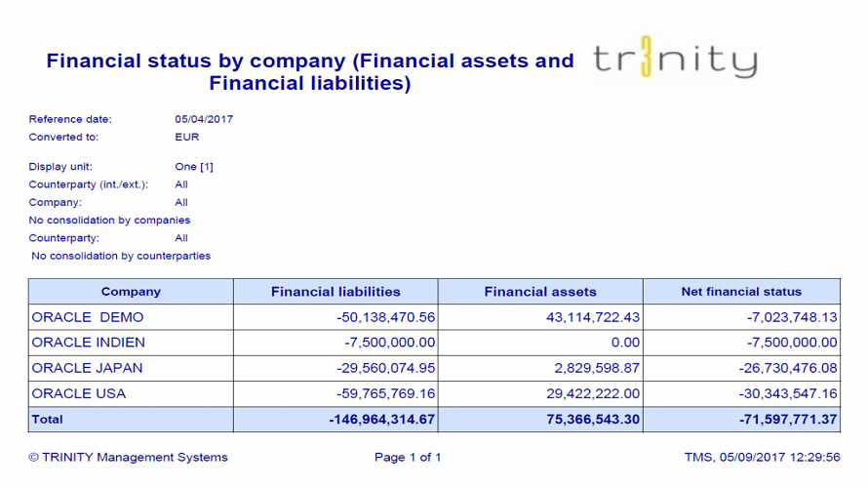The image size is (868, 488).
Task: Click the ORACLE JAPAN company cell
Action: pyautogui.click(x=88, y=368)
